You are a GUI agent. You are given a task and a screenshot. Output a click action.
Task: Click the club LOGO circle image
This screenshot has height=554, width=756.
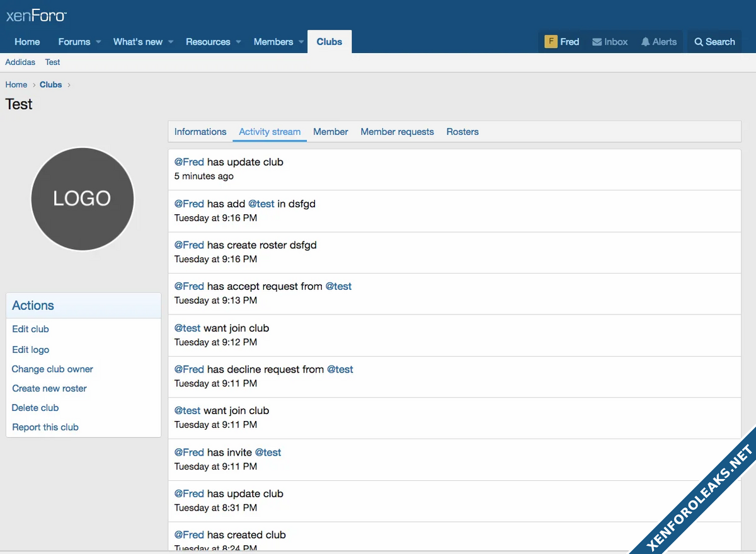click(x=83, y=199)
